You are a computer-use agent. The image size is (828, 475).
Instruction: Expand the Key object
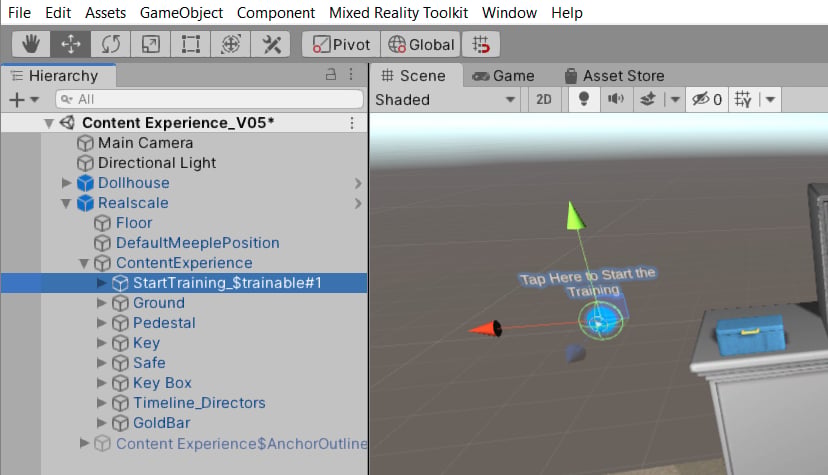pyautogui.click(x=101, y=343)
